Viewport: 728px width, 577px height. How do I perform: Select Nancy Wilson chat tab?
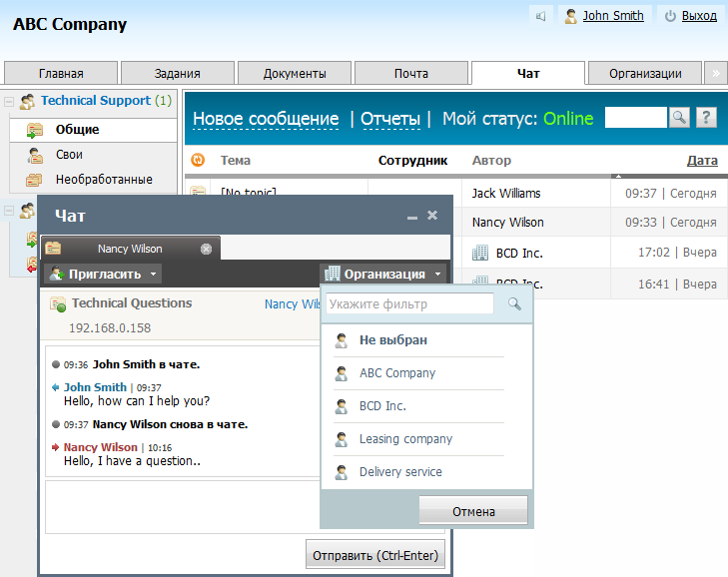pyautogui.click(x=131, y=249)
